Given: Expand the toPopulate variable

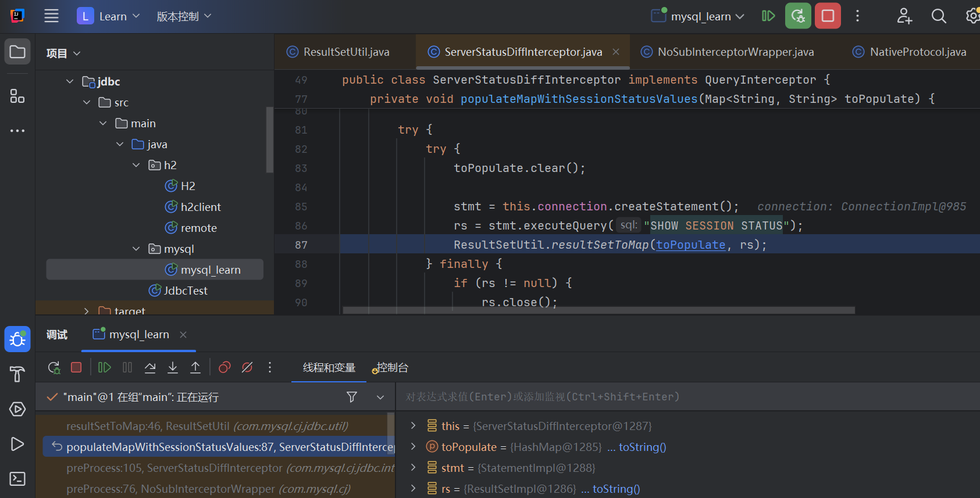Looking at the screenshot, I should [413, 446].
